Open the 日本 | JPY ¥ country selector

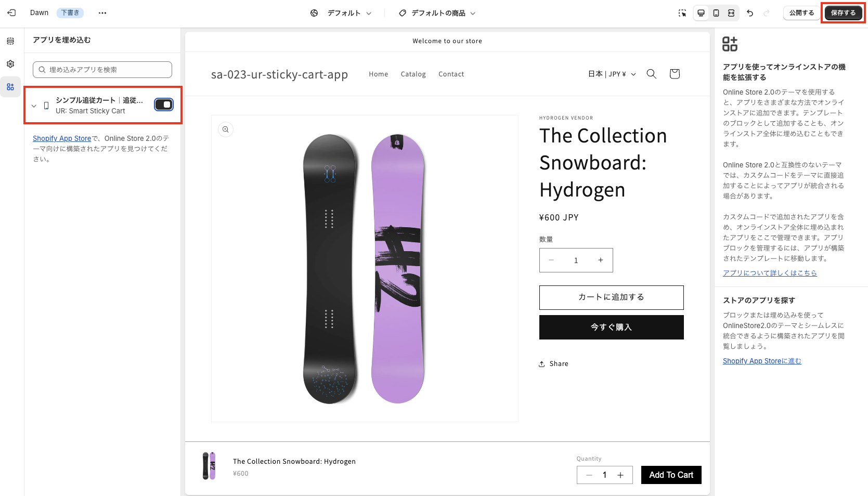pyautogui.click(x=612, y=74)
